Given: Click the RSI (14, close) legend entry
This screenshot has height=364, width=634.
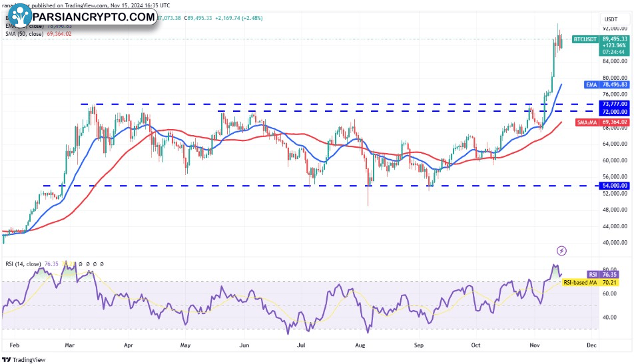Looking at the screenshot, I should click(x=23, y=264).
